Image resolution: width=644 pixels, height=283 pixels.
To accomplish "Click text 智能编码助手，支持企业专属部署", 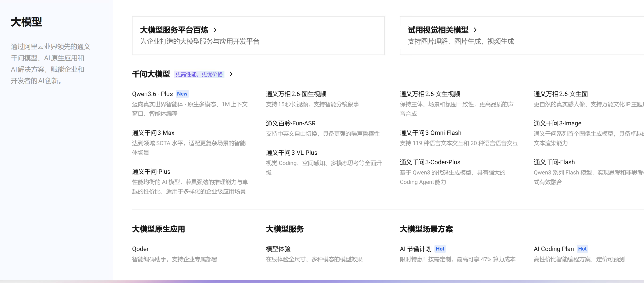I will tap(174, 259).
